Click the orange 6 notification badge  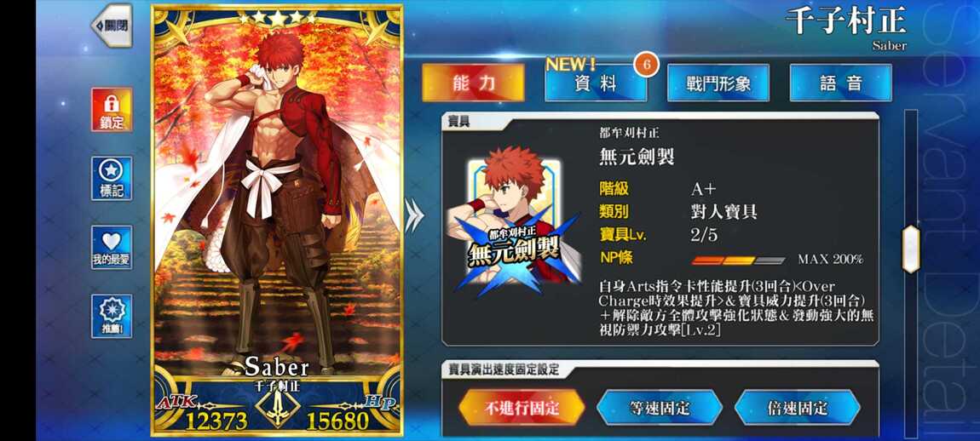647,65
